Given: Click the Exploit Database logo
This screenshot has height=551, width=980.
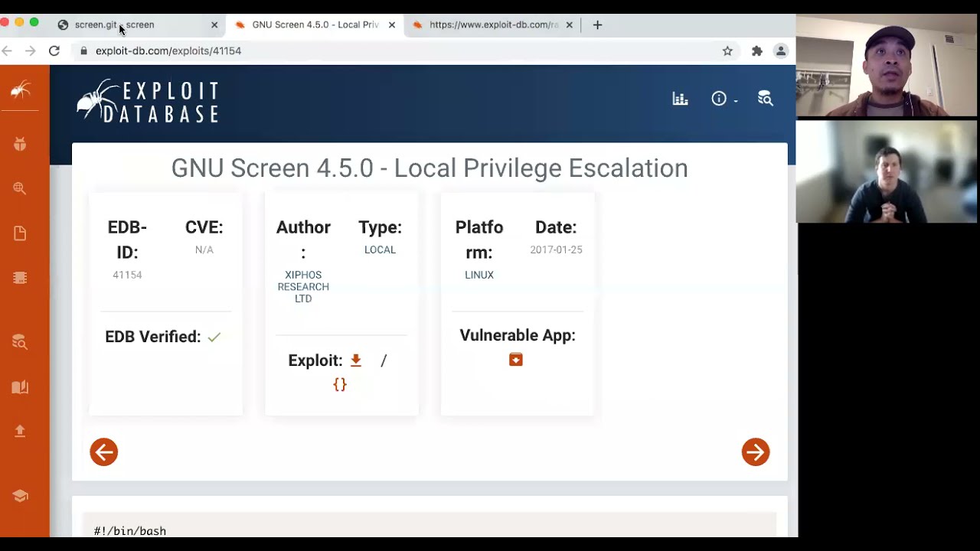Looking at the screenshot, I should coord(148,101).
